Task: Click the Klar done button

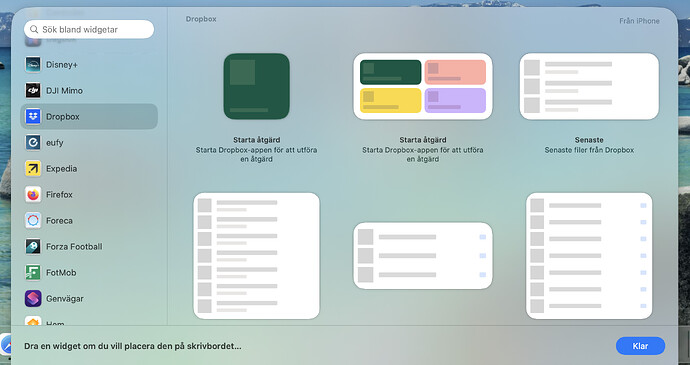Action: coord(640,346)
